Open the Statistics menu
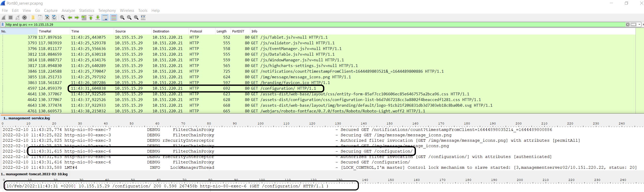The height and width of the screenshot is (192, 644). tap(86, 11)
